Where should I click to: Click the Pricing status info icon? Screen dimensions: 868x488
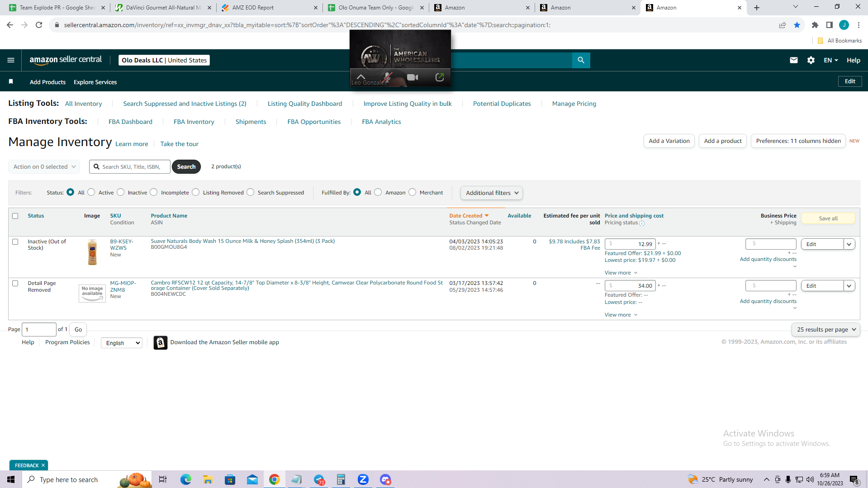(642, 223)
